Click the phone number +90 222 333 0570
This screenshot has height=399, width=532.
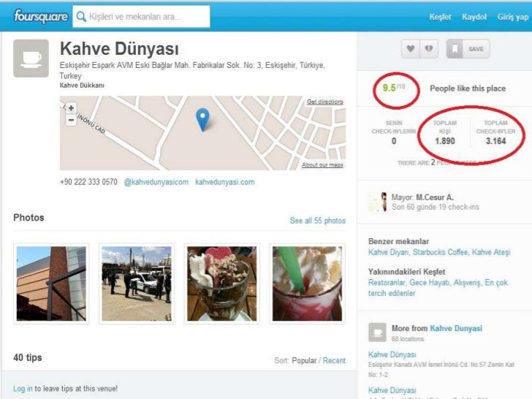pos(88,182)
